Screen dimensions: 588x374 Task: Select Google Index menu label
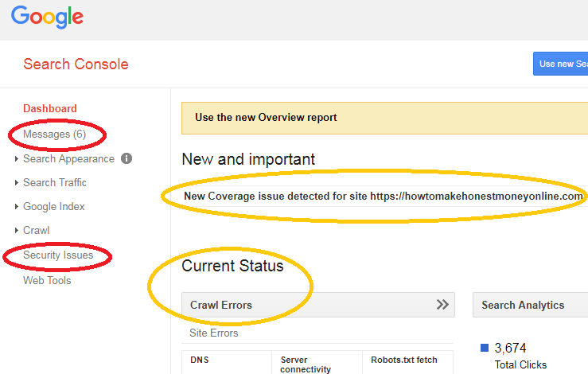[x=54, y=207]
